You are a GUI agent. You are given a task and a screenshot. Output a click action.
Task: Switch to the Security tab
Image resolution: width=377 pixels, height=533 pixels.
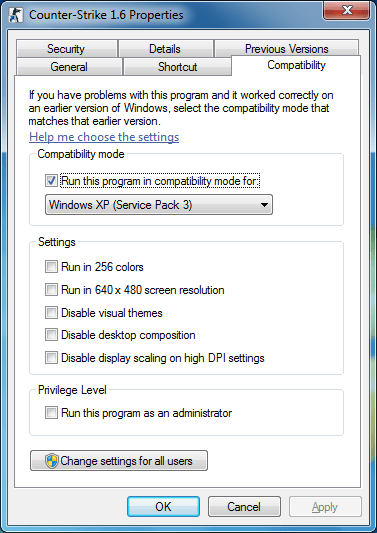pyautogui.click(x=66, y=49)
